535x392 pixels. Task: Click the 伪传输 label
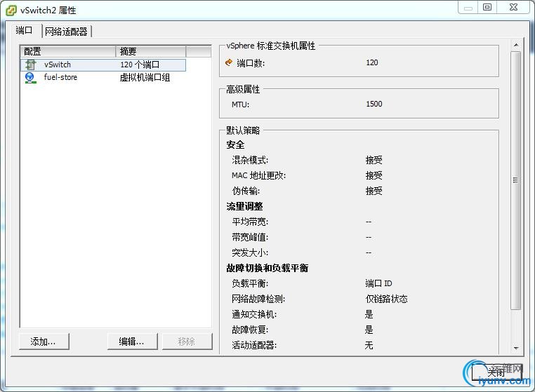pos(246,191)
